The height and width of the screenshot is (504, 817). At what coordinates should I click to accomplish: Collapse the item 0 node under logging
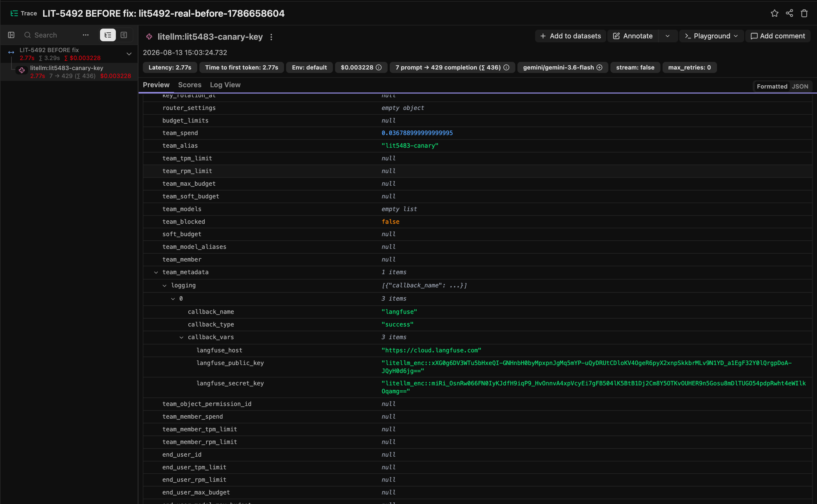pyautogui.click(x=173, y=299)
